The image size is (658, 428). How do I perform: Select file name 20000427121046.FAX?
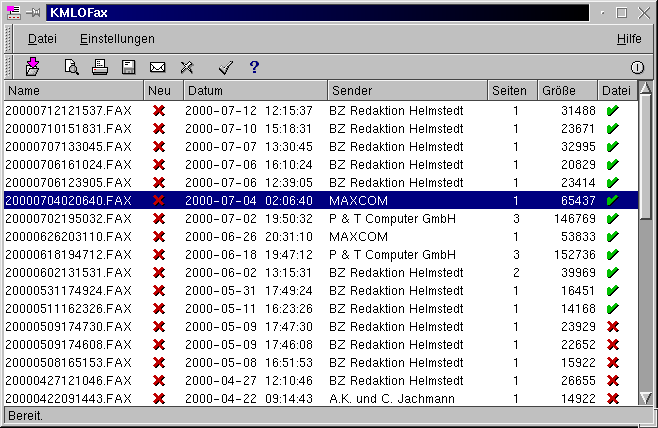tap(68, 381)
